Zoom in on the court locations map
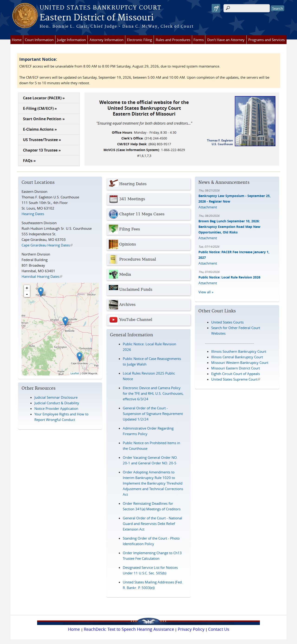Viewport: 297px width, 644px height. coord(27,288)
